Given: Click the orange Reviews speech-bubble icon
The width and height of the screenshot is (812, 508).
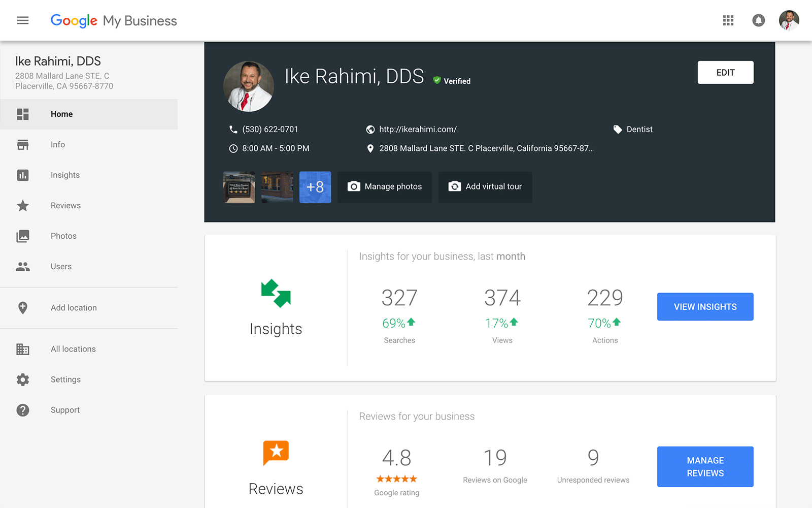Looking at the screenshot, I should coord(276,453).
